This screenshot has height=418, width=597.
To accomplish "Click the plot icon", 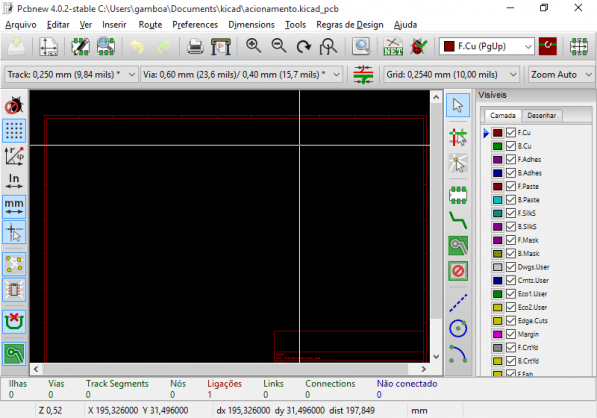I will click(221, 46).
